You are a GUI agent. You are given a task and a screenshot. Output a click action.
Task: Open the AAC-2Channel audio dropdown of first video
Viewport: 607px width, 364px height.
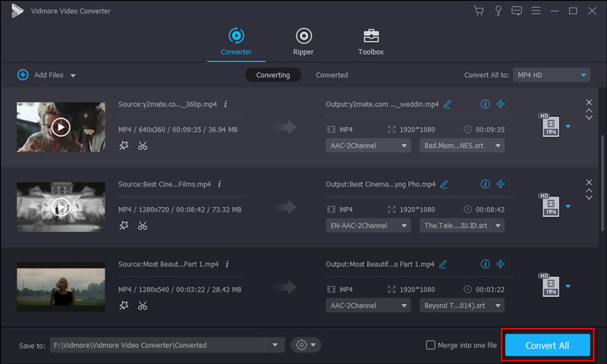[x=369, y=146]
